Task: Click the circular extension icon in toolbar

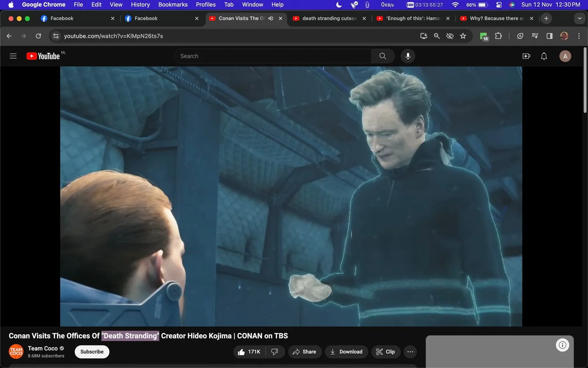Action: 520,36
